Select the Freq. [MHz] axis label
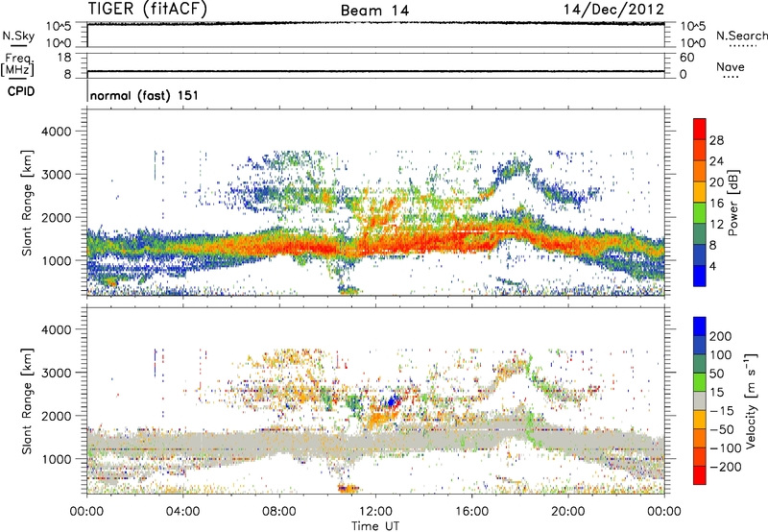This screenshot has width=768, height=532. point(17,64)
